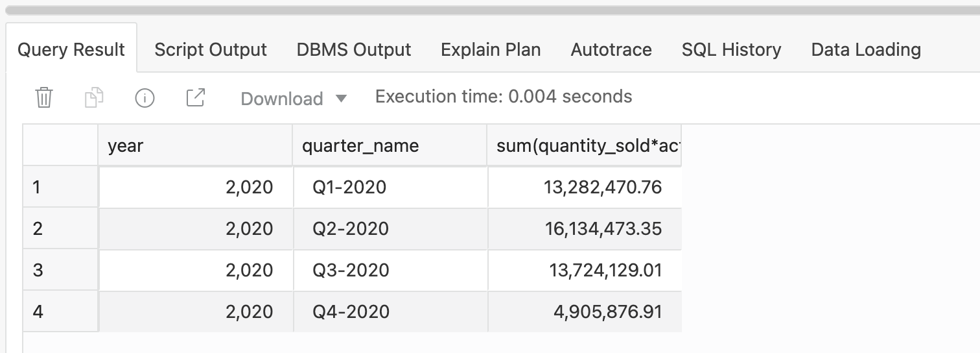
Task: Open the Explain Plan tab
Action: click(491, 50)
